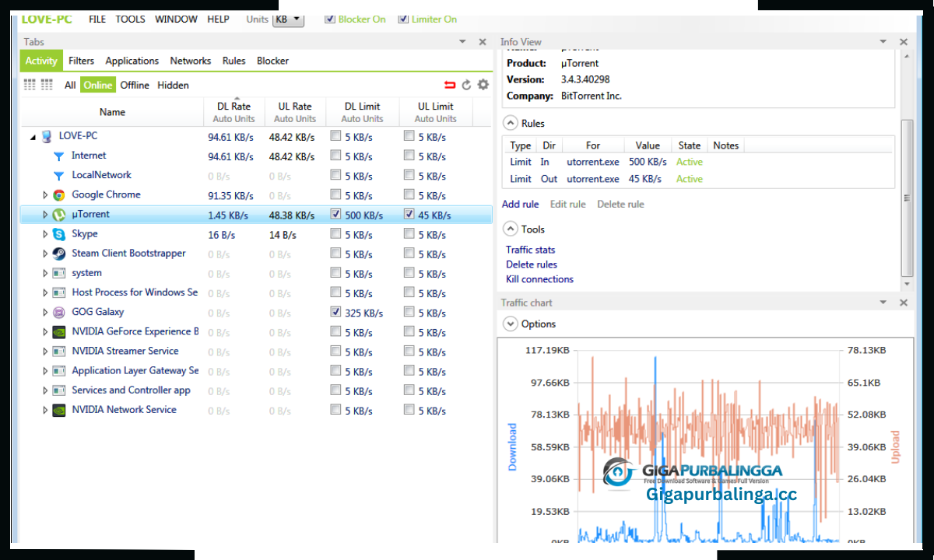Viewport: 934px width, 560px height.
Task: Open the WINDOW menu
Action: point(176,19)
